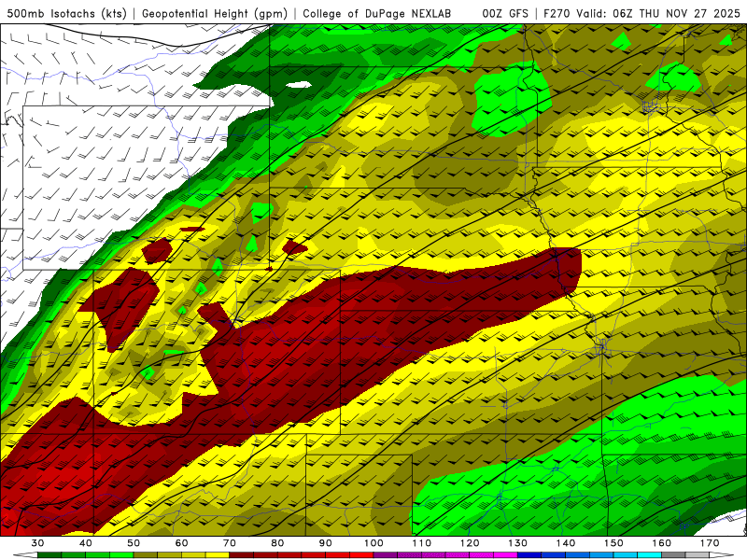Click the '40' value on the color scale
The height and width of the screenshot is (560, 747).
[x=86, y=543]
